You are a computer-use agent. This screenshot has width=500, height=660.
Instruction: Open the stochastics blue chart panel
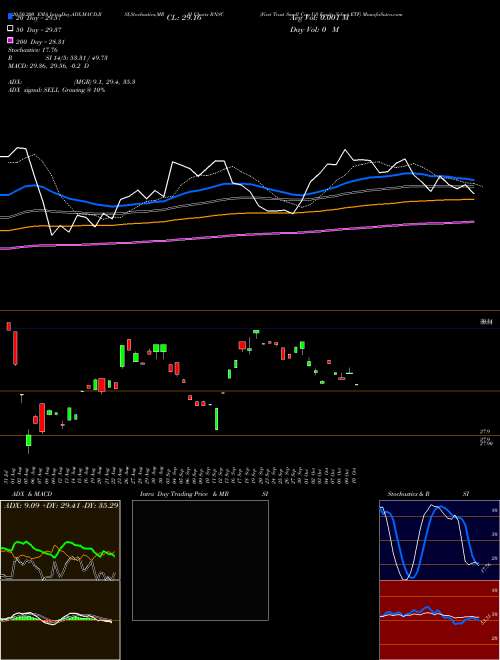click(x=439, y=540)
